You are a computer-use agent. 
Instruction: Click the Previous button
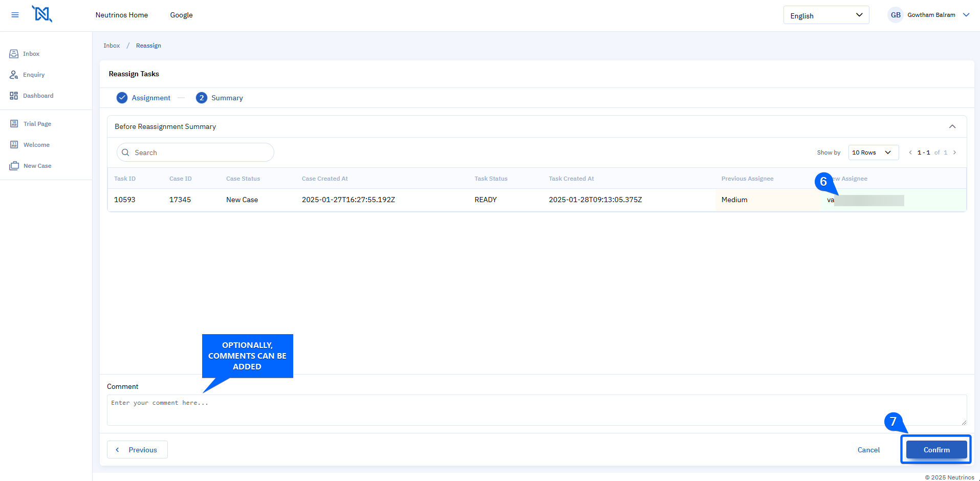point(137,450)
